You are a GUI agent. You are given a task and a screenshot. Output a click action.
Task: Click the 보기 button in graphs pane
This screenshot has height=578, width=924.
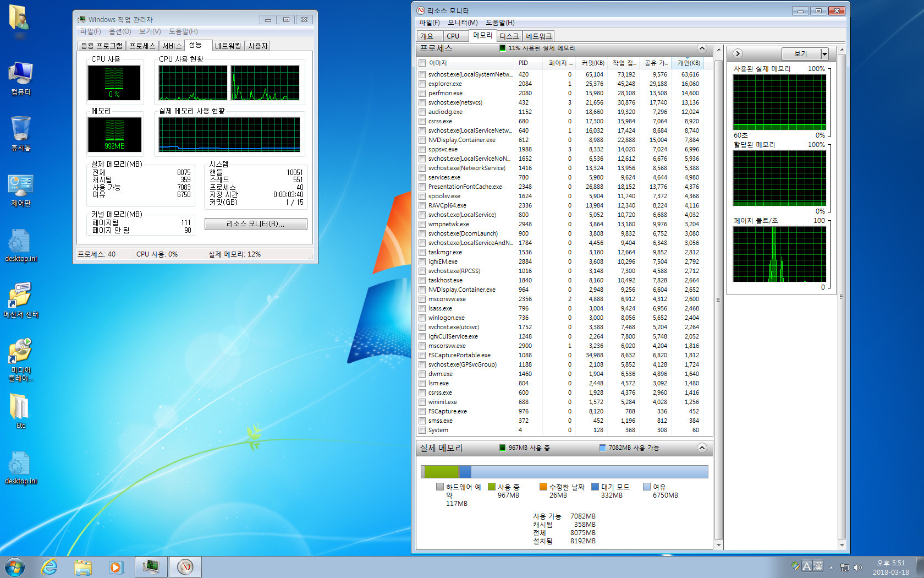coord(801,53)
